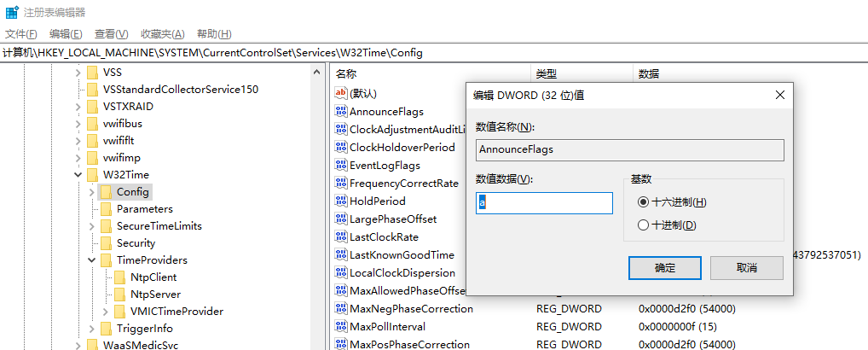The height and width of the screenshot is (350, 868).
Task: Select the TriggerInfo tree item
Action: 144,329
